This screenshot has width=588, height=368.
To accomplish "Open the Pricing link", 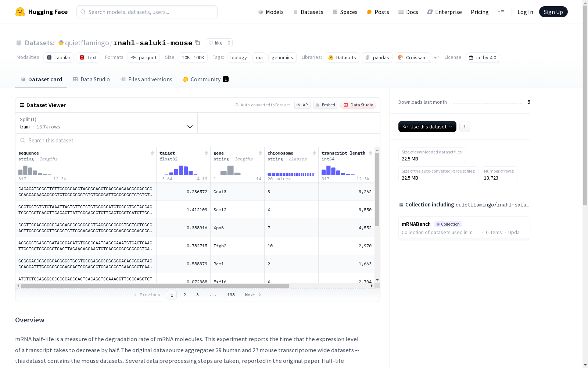I will [x=480, y=12].
